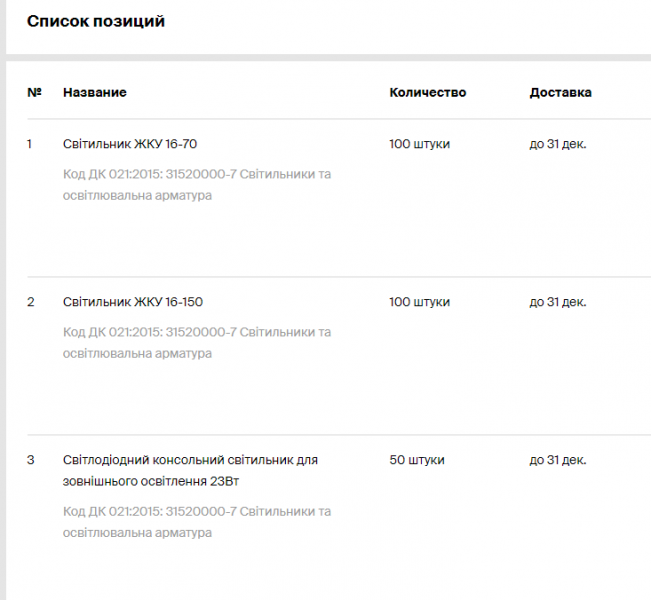
Task: Click row number 2 in the list
Action: pyautogui.click(x=31, y=302)
